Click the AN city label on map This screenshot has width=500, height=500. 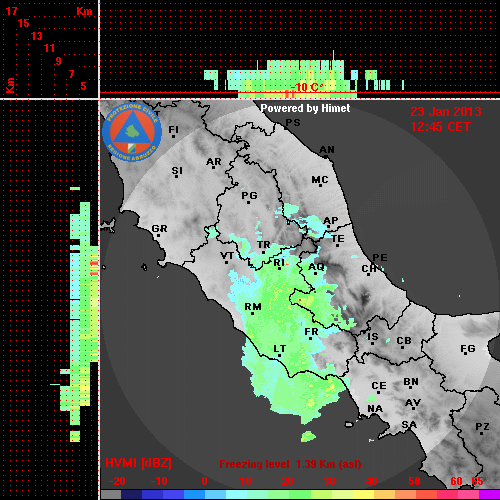[327, 150]
